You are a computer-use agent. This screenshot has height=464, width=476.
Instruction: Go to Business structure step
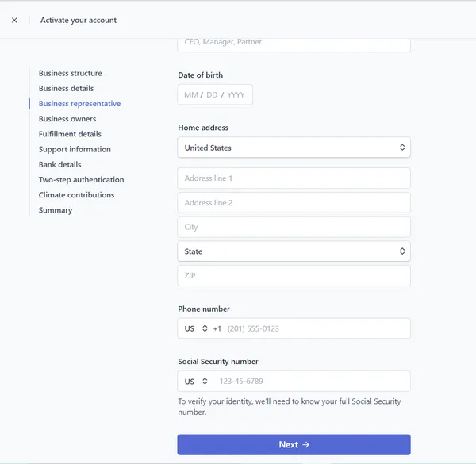pyautogui.click(x=71, y=73)
